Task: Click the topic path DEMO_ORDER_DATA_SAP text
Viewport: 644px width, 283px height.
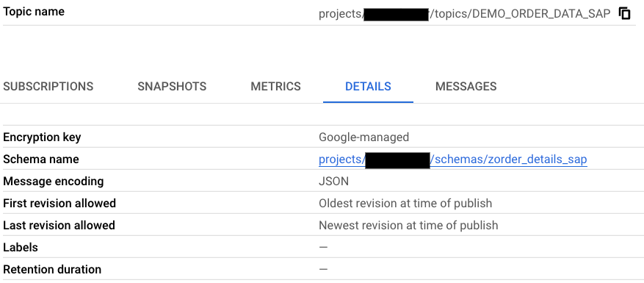Action: [465, 13]
